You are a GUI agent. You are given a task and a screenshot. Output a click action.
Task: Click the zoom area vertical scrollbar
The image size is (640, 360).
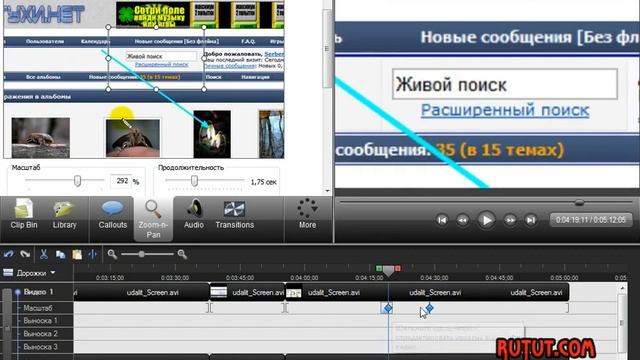pos(327,48)
